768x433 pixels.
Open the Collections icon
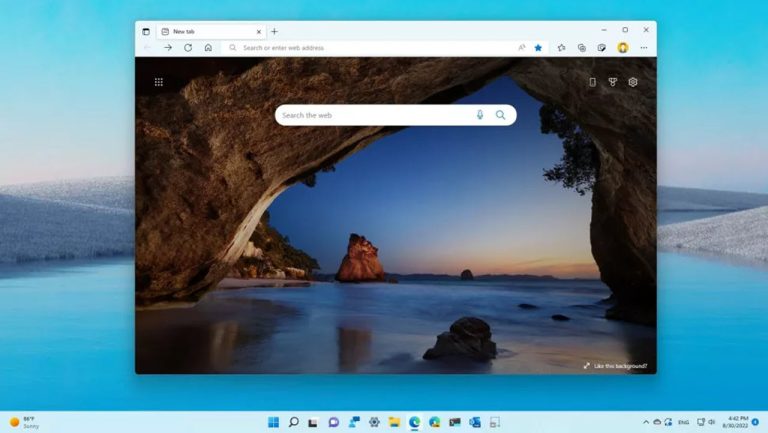pyautogui.click(x=581, y=48)
